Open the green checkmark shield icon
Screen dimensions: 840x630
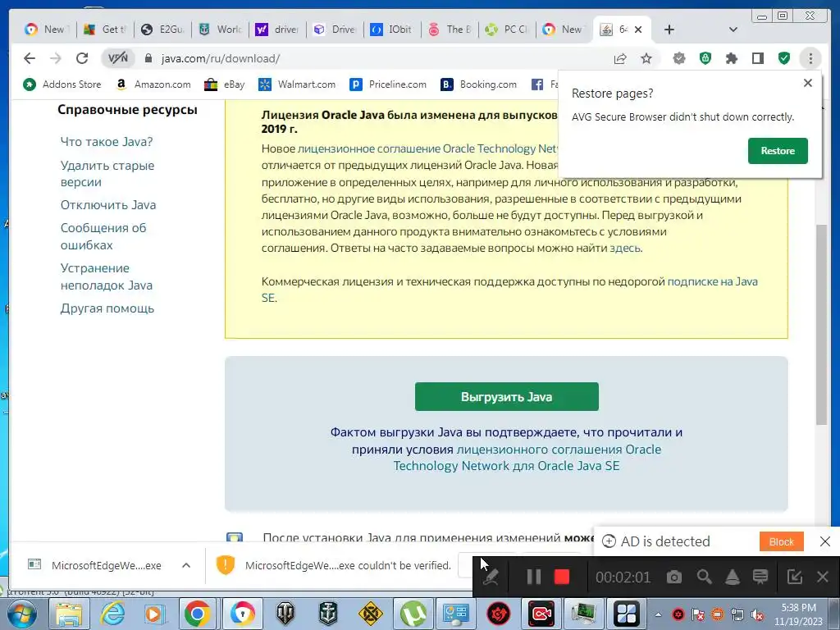tap(784, 58)
